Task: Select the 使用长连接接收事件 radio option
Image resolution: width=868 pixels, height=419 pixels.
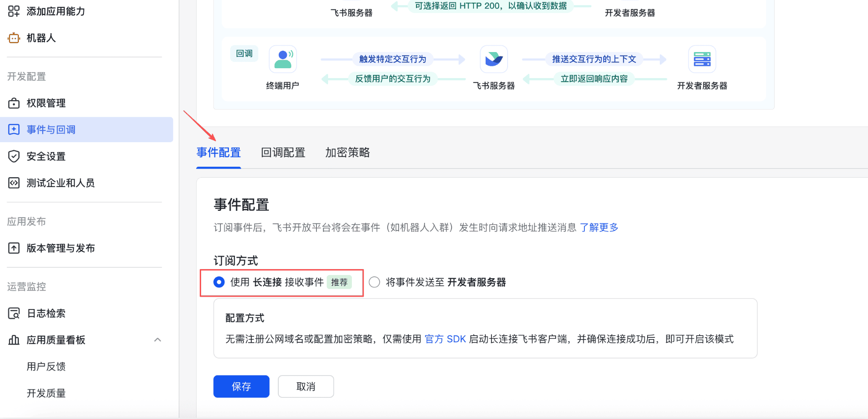Action: point(219,282)
